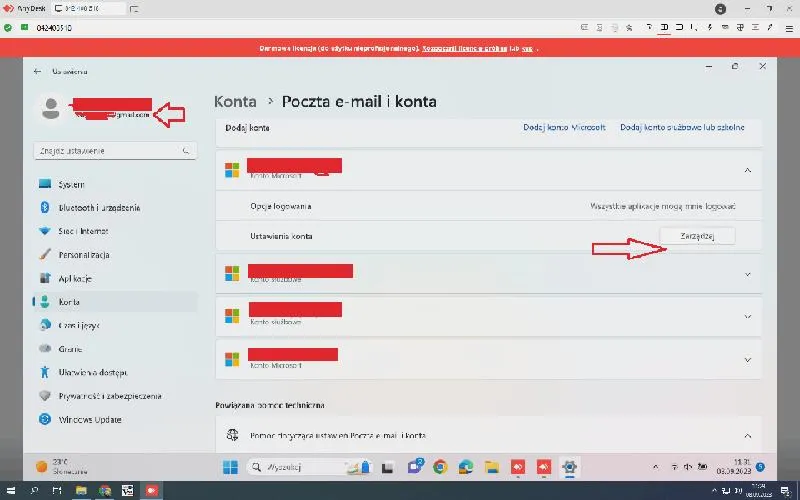Launch Chrome from the remote taskbar
The width and height of the screenshot is (800, 500).
click(x=440, y=467)
